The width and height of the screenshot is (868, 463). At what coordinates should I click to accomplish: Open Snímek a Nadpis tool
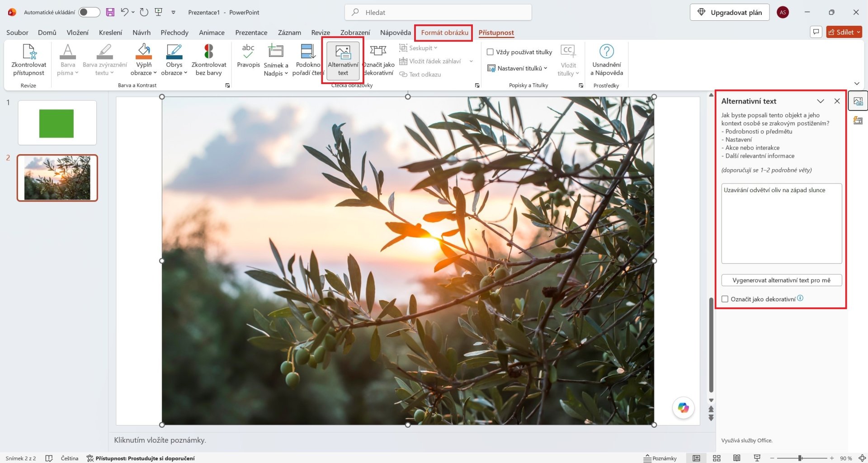click(276, 60)
